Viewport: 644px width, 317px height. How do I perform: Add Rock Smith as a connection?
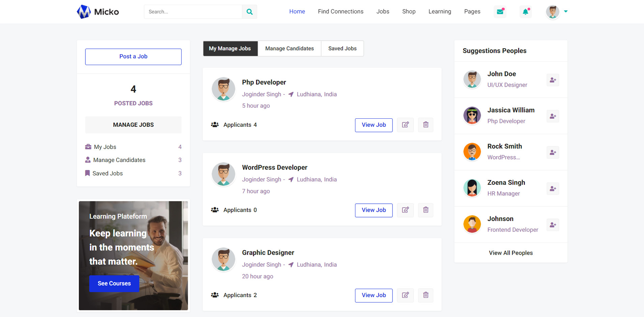click(553, 152)
